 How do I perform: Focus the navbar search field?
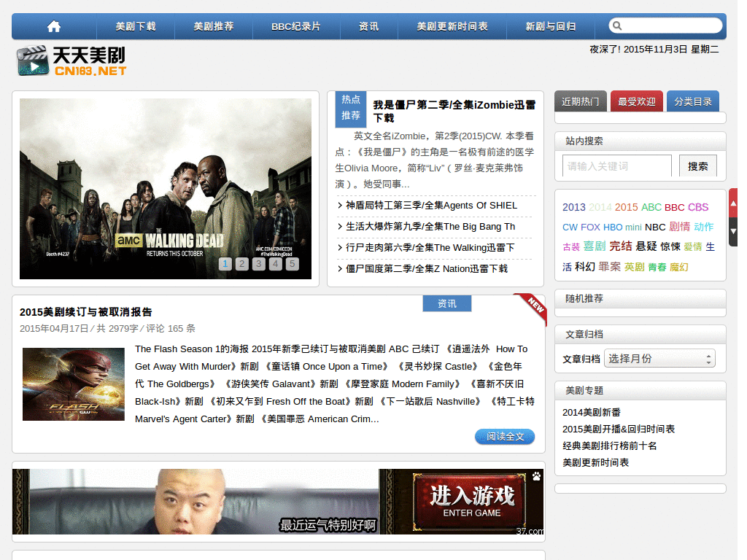[665, 26]
